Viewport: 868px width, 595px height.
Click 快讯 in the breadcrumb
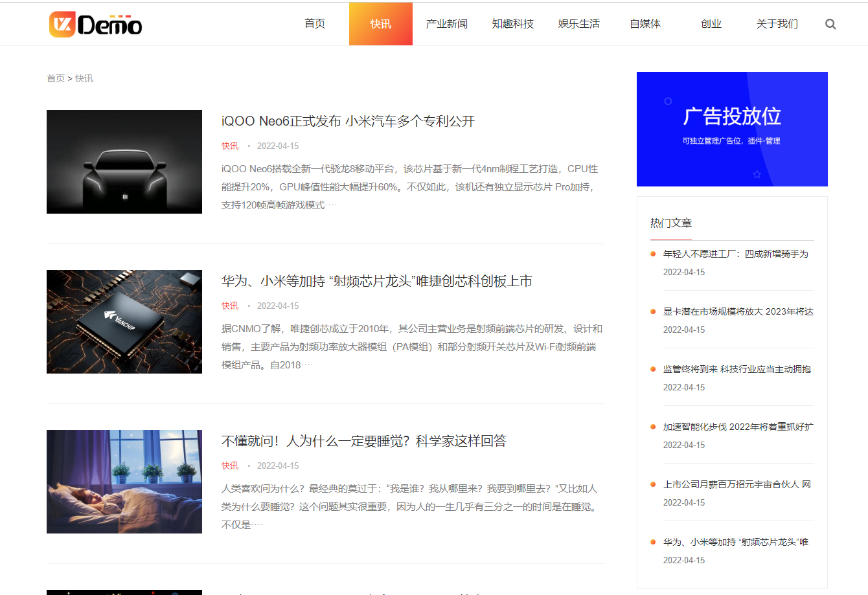(84, 78)
